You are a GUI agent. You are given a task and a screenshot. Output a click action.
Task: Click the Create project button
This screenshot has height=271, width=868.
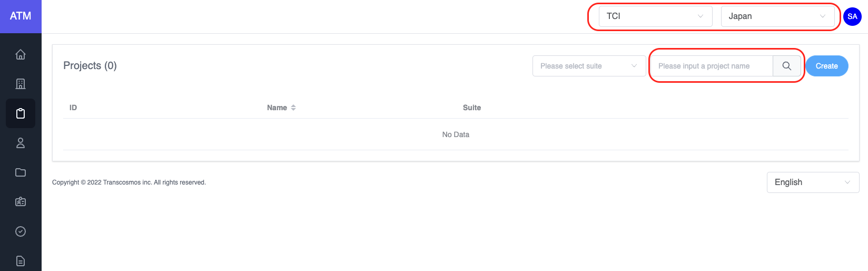826,66
